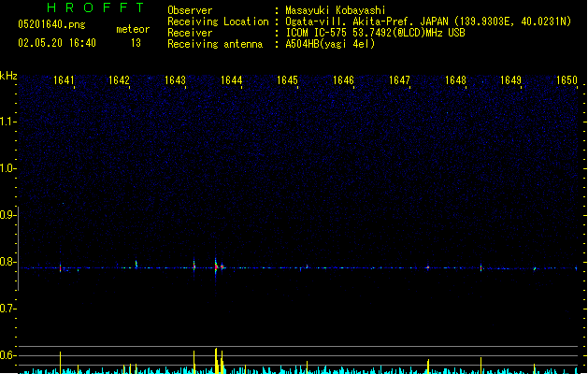Viewport: 588px width, 374px height.
Task: Select observer name Masayuki Kobayashi
Action: pyautogui.click(x=336, y=10)
